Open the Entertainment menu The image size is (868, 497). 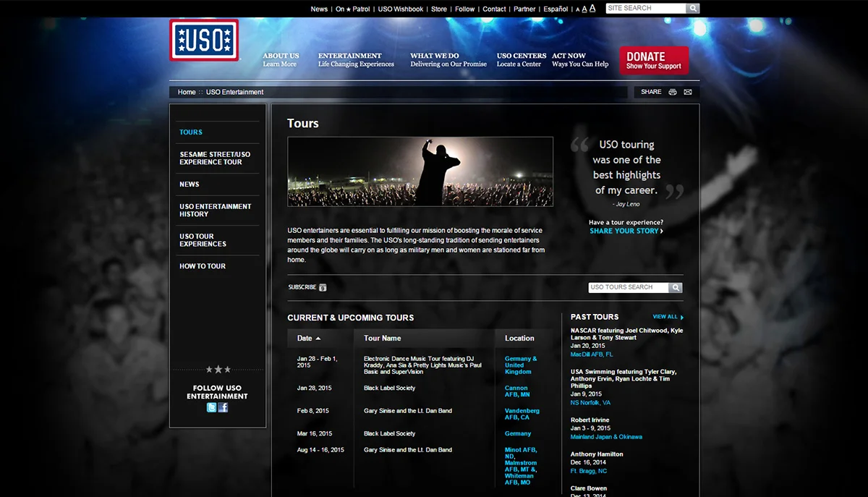[x=356, y=59]
